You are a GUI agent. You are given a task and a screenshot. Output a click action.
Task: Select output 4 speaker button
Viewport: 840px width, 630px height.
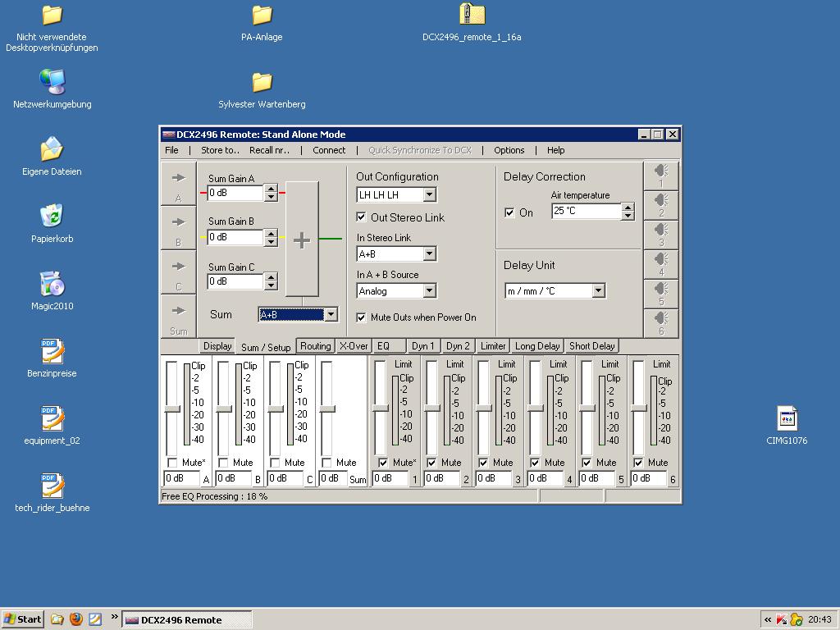661,264
